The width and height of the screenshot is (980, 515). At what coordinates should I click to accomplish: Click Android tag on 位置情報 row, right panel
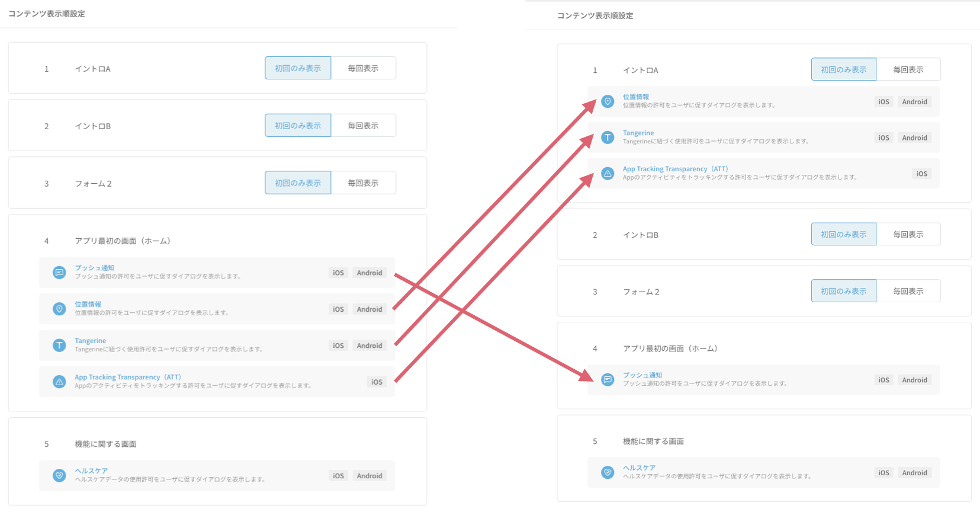click(x=915, y=101)
